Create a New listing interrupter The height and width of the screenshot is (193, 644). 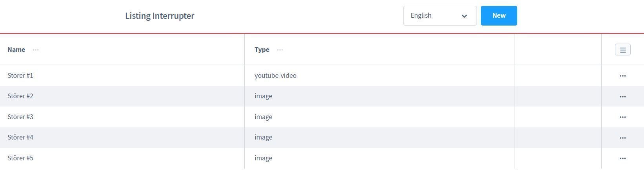point(499,16)
